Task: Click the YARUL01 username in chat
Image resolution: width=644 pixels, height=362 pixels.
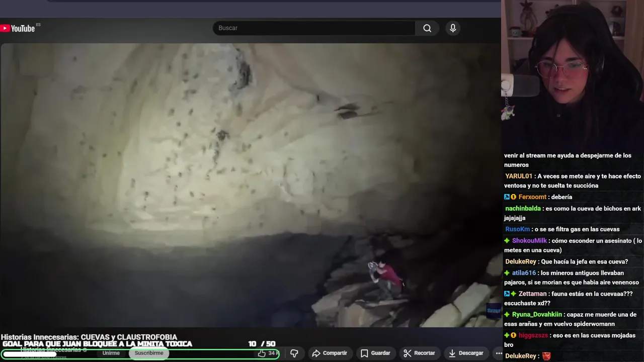Action: point(519,176)
